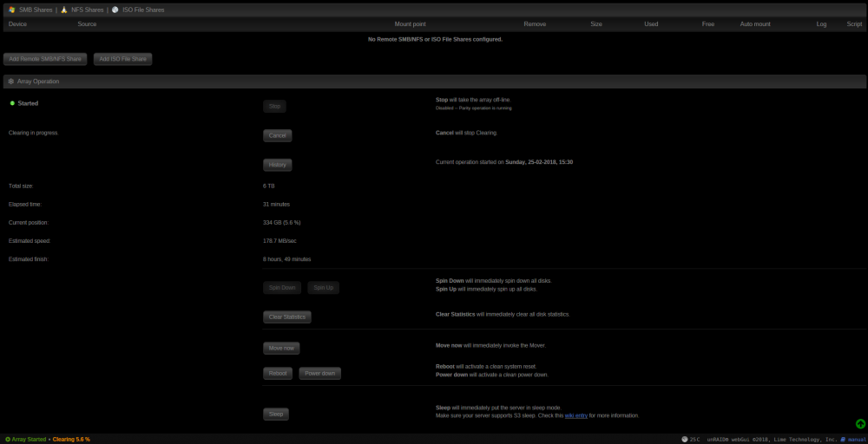Click the Remove column header
Image resolution: width=868 pixels, height=444 pixels.
[535, 24]
